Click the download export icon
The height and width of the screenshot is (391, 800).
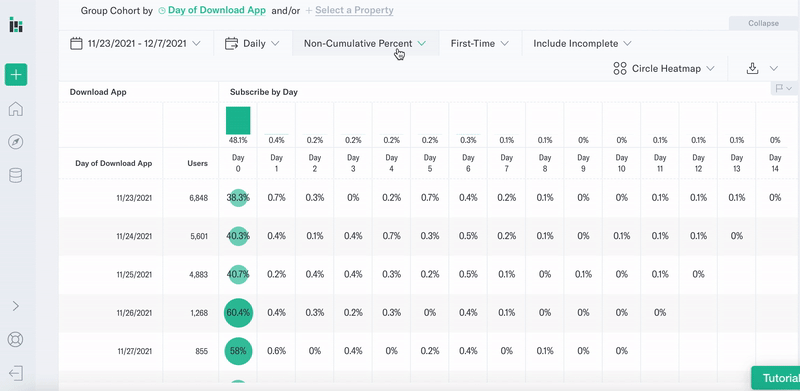click(753, 68)
